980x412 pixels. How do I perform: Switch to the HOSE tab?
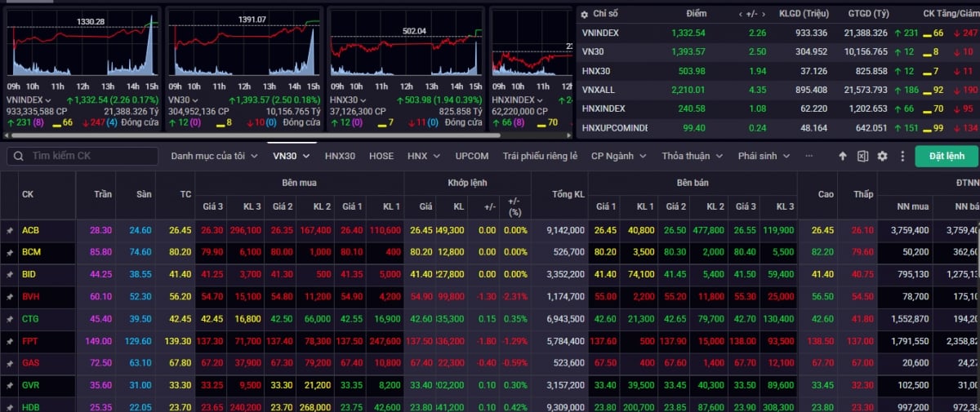(x=381, y=156)
